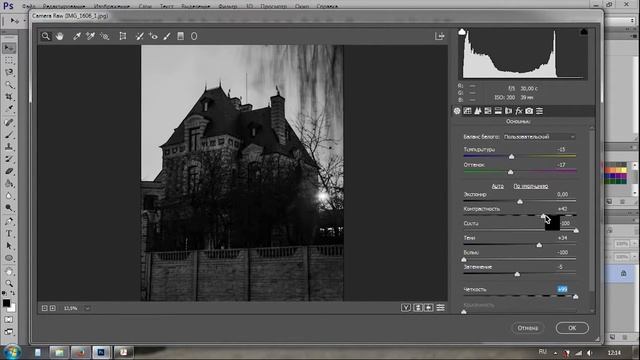Select Photoshop Lasso tool

[9, 72]
